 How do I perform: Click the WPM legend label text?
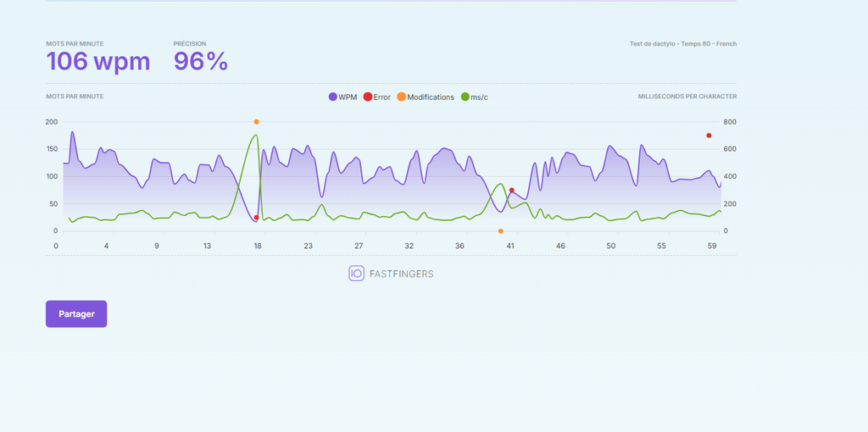point(348,97)
